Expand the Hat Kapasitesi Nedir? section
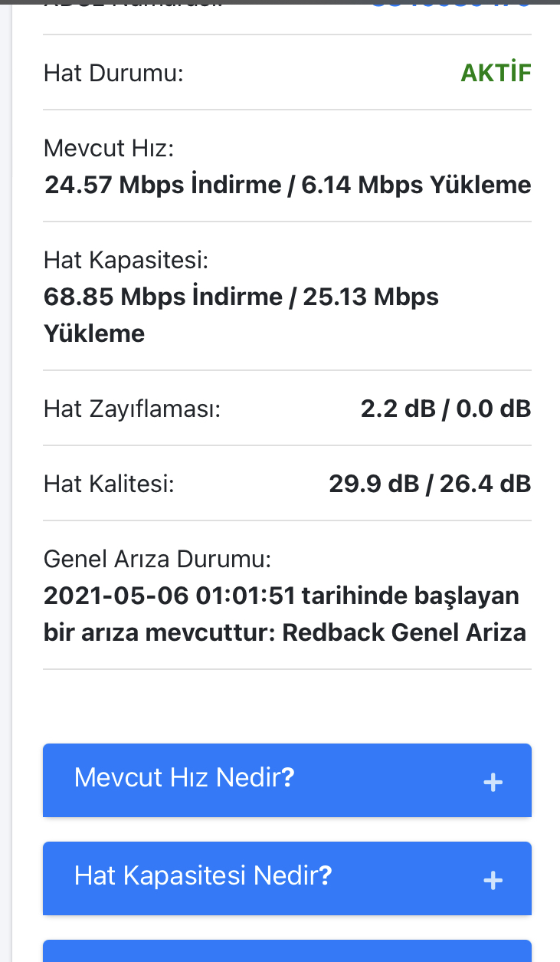This screenshot has height=962, width=560. tap(203, 876)
